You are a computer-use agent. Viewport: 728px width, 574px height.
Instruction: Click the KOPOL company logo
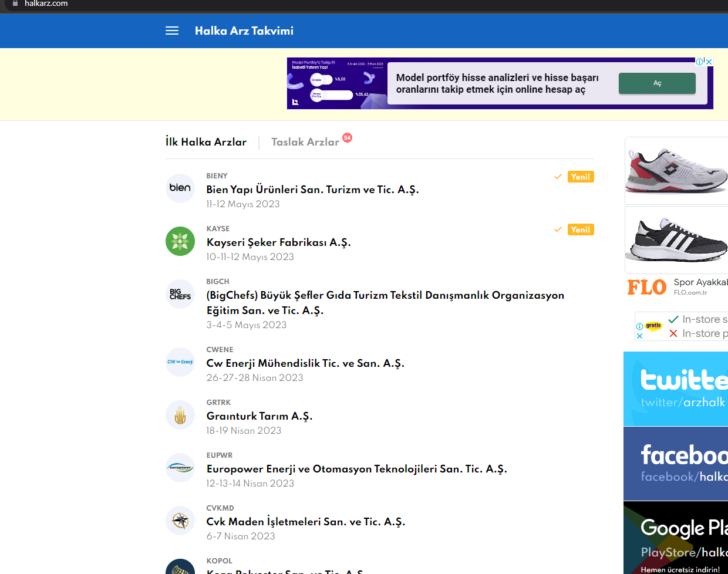coord(180,567)
